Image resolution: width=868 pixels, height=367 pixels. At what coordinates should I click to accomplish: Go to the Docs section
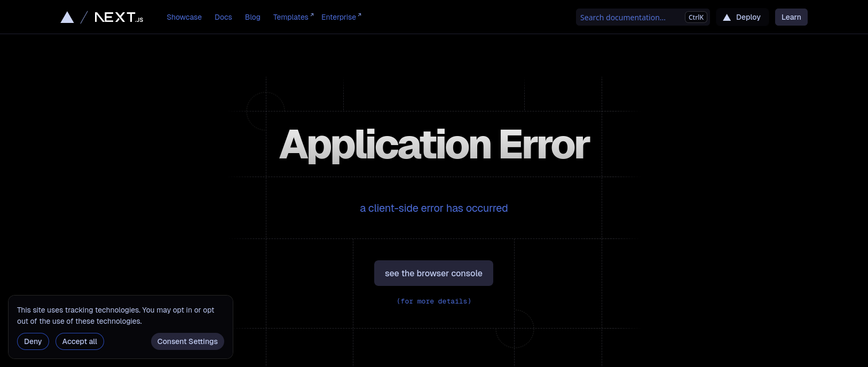click(x=223, y=17)
